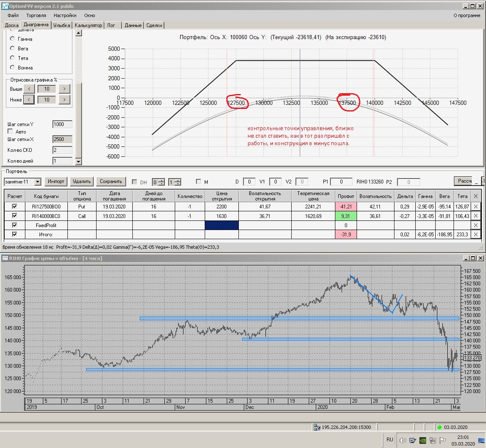This screenshot has width=486, height=448.
Task: Click the X column header icon
Action: tap(476, 196)
